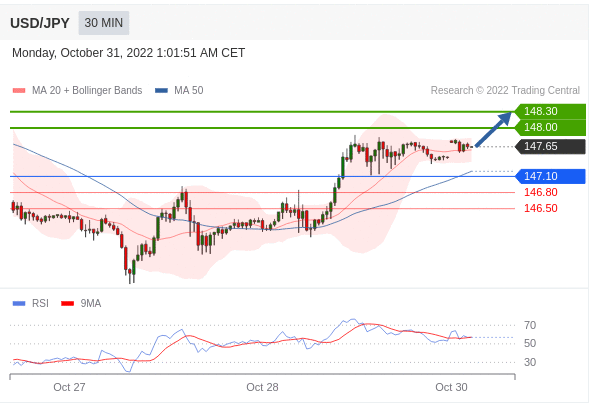This screenshot has width=593, height=408.
Task: Click the MA 20 + Bollinger Bands legend swatch
Action: pyautogui.click(x=19, y=90)
